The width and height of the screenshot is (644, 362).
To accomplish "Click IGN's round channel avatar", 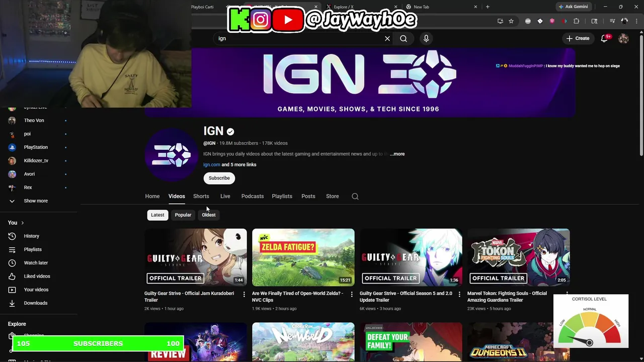I will coord(172,155).
